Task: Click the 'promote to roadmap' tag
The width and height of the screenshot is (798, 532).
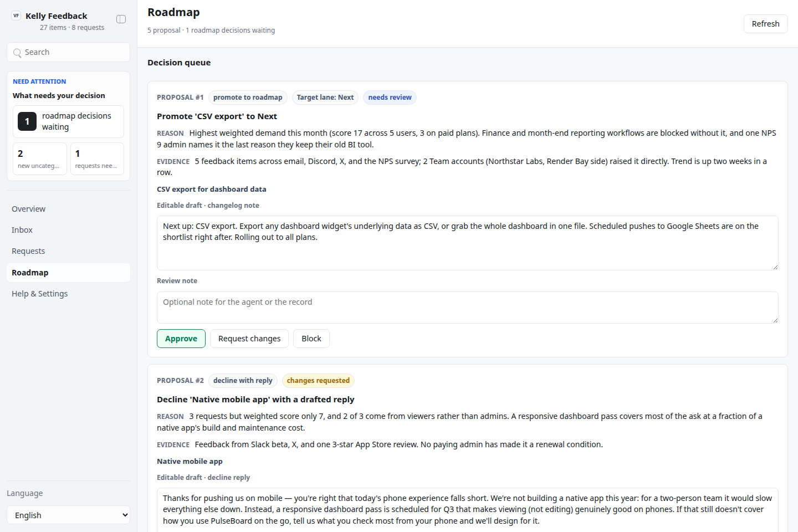Action: pyautogui.click(x=248, y=98)
